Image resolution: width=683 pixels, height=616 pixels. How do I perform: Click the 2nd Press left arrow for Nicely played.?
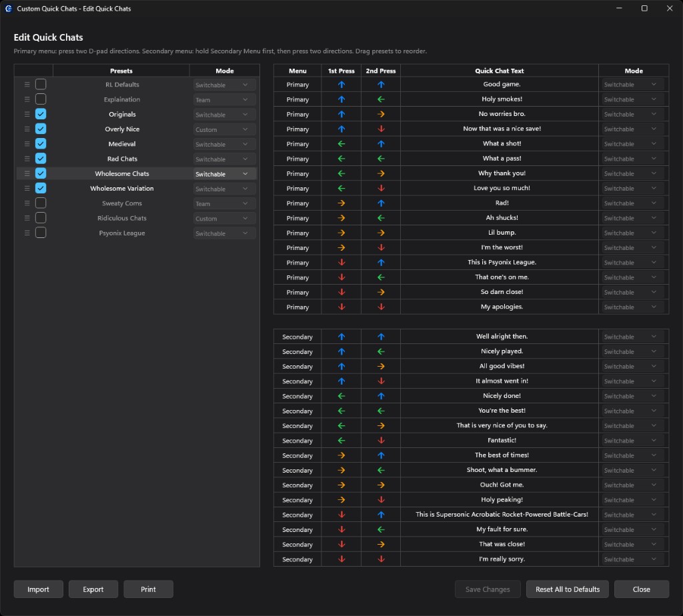click(381, 351)
